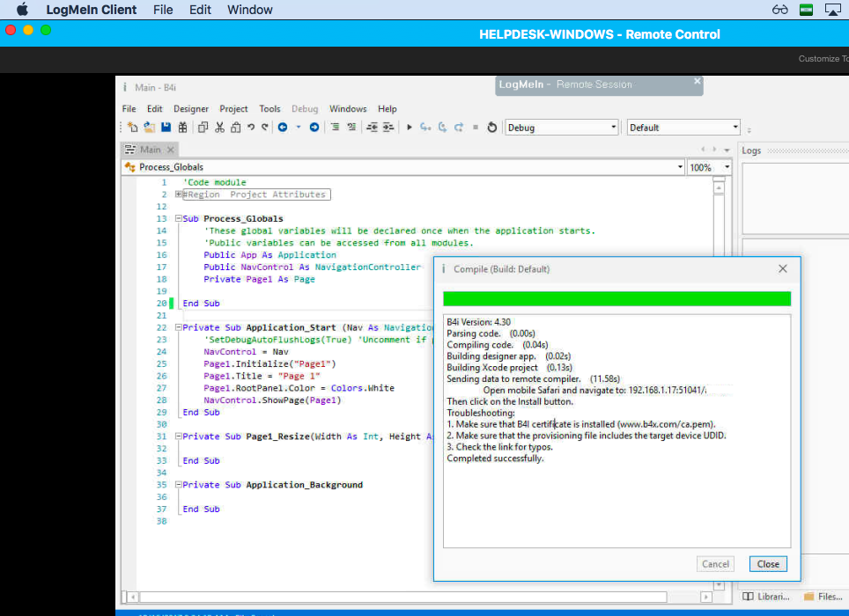Open the macOS Window menu

(x=249, y=10)
